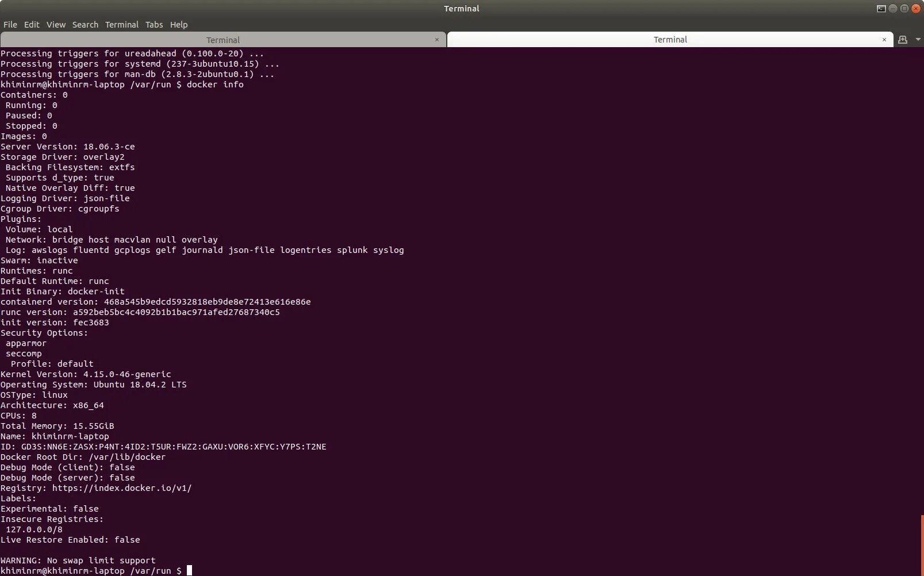Viewport: 924px width, 576px height.
Task: Click 'Backing Filesystem: extfs' line
Action: [x=70, y=167]
